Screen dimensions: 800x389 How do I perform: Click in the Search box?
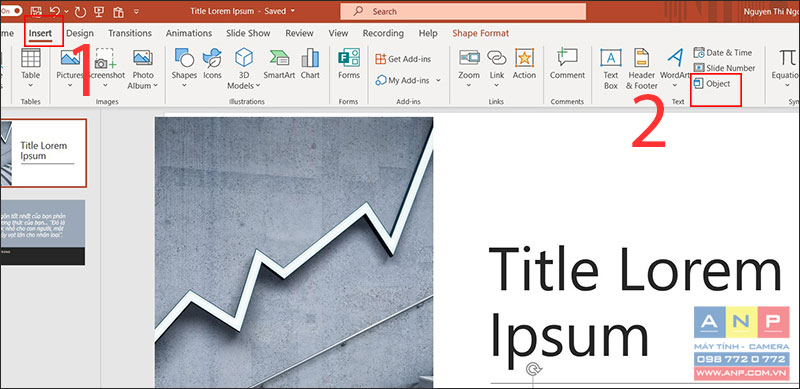pos(463,11)
